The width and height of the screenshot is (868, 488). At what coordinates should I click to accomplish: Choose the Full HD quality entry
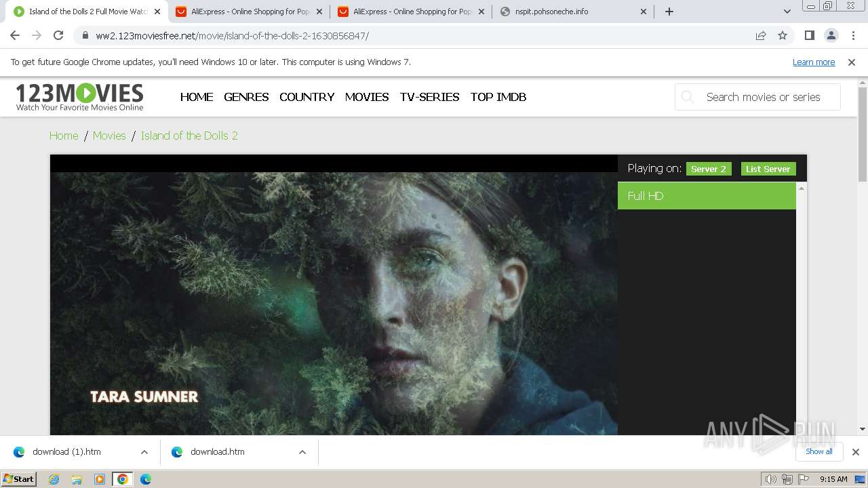[707, 196]
